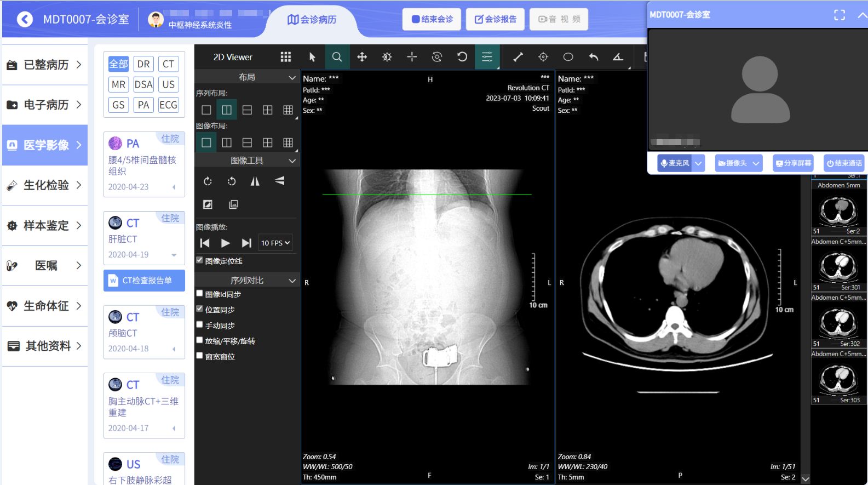Click the ellipse ROI tool
868x485 pixels.
[568, 57]
